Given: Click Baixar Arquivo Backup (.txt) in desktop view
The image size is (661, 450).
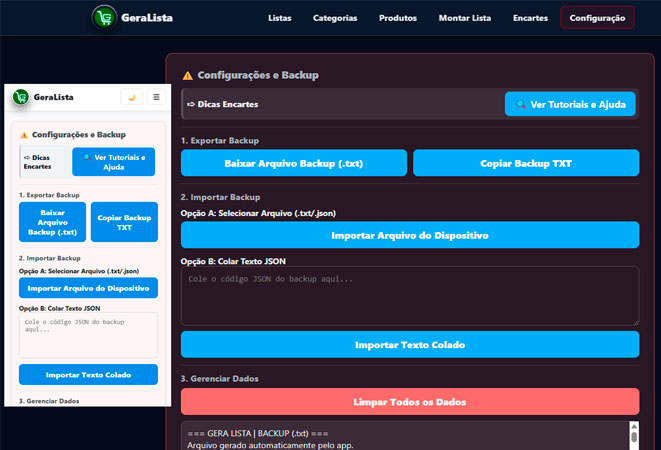Looking at the screenshot, I should click(294, 163).
